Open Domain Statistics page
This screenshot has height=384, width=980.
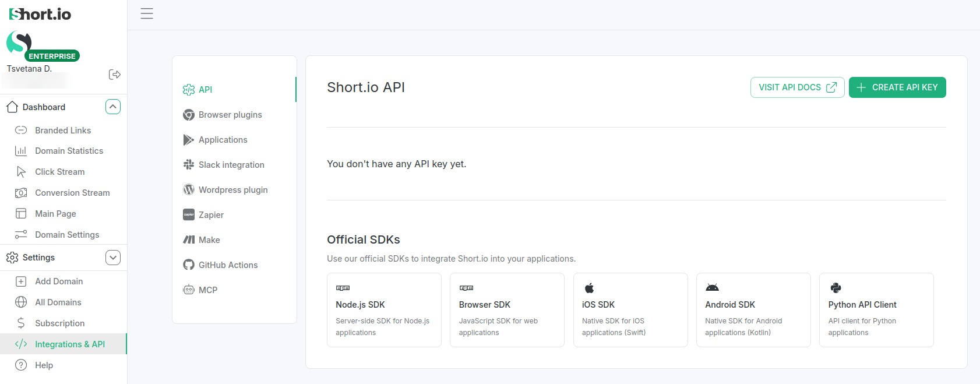pos(69,151)
